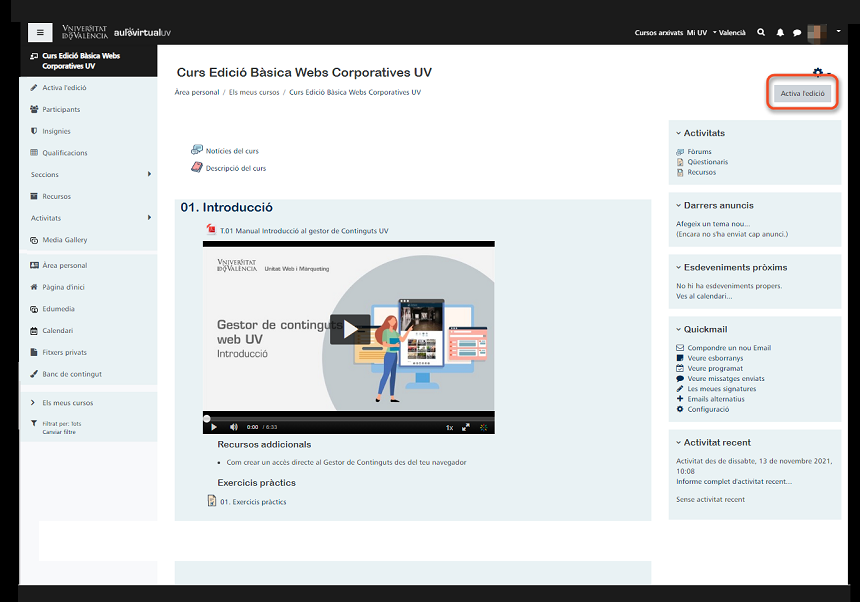Open the 01. Exercicis pràctics link
The width and height of the screenshot is (860, 602).
[253, 502]
